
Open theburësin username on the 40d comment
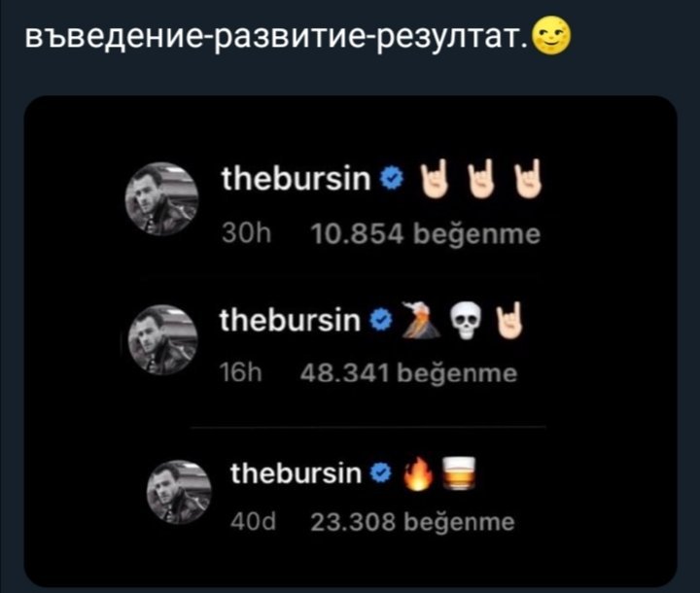point(296,472)
